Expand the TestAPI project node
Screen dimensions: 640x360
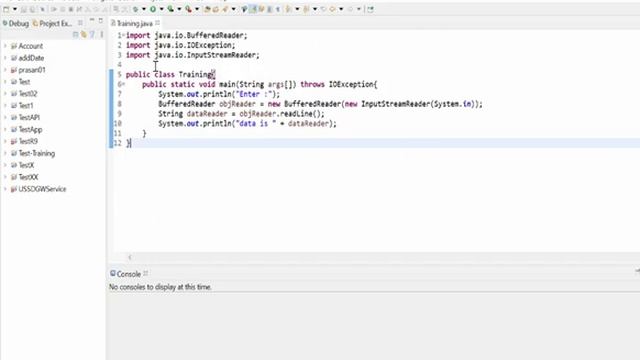coord(5,118)
